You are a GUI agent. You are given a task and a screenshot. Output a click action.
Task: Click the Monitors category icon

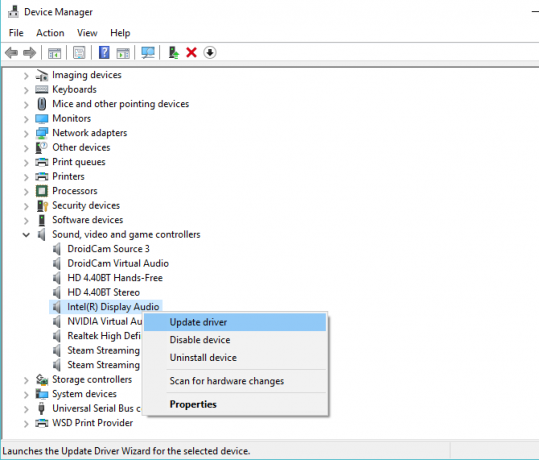(x=42, y=119)
